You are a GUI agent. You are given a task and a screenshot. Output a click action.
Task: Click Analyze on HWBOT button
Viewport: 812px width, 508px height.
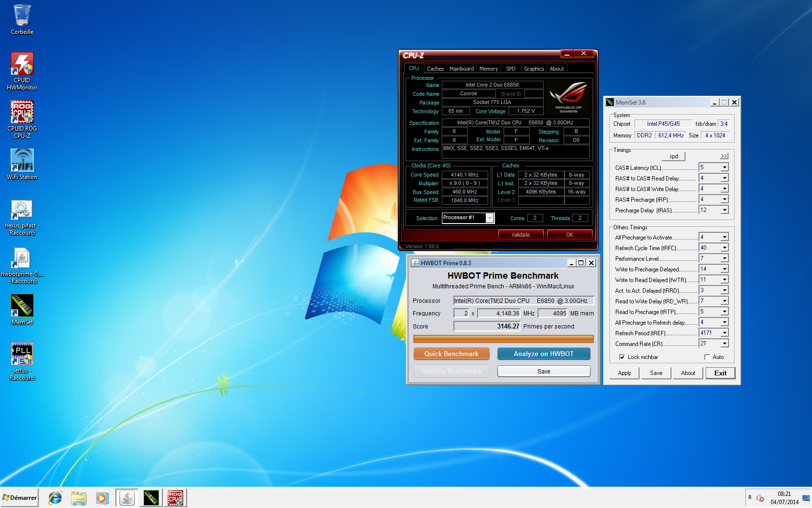(x=544, y=354)
